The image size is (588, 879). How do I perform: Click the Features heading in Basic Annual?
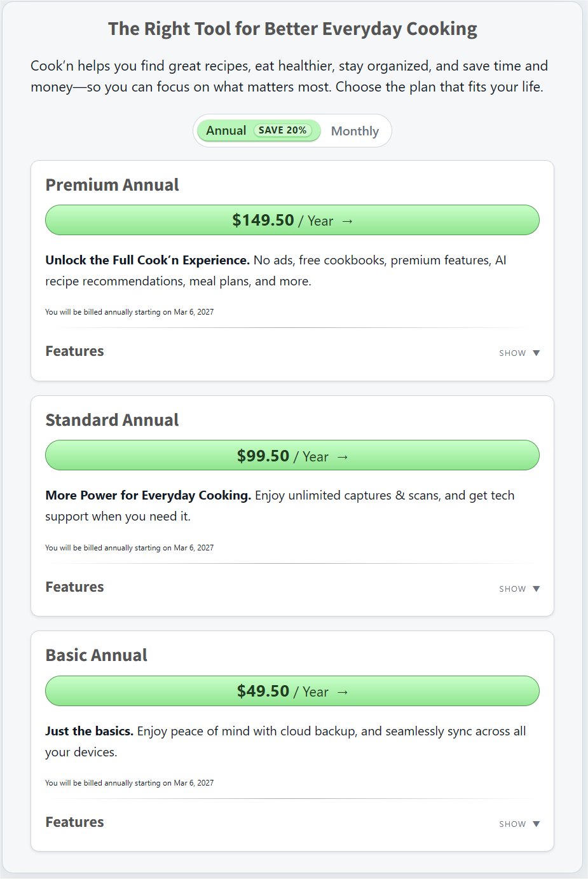click(74, 822)
